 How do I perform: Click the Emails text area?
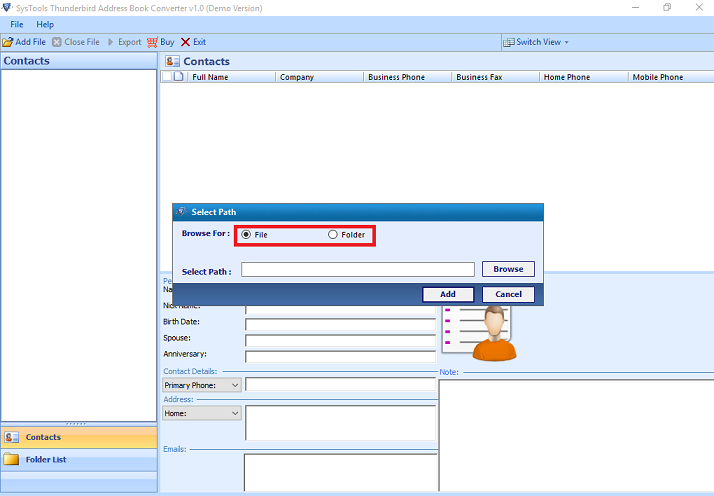pos(340,472)
